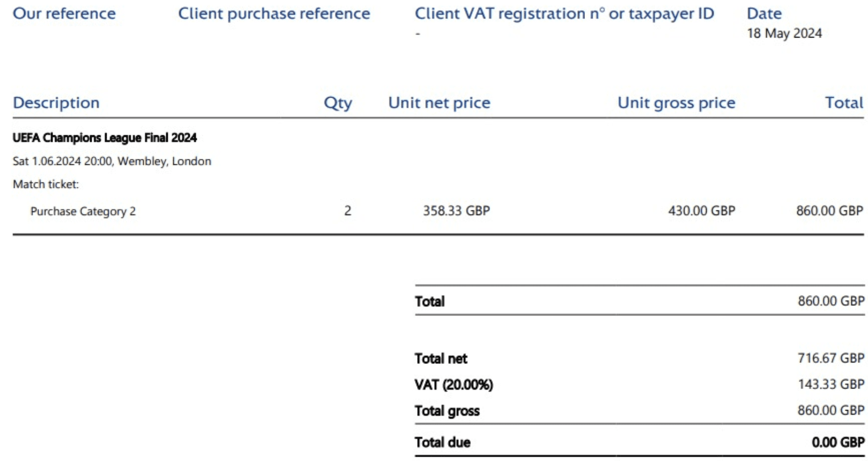This screenshot has height=461, width=868.
Task: Click the 'Our reference' heading
Action: pyautogui.click(x=64, y=13)
